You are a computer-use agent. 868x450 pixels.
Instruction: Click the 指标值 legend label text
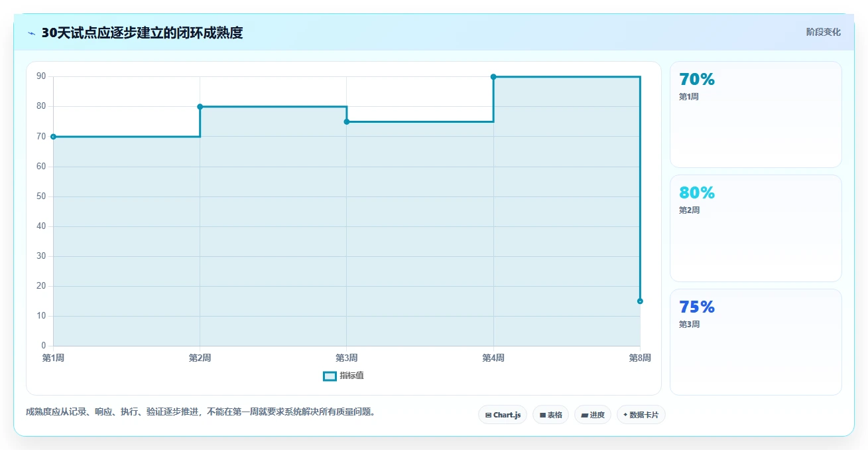[x=351, y=376]
